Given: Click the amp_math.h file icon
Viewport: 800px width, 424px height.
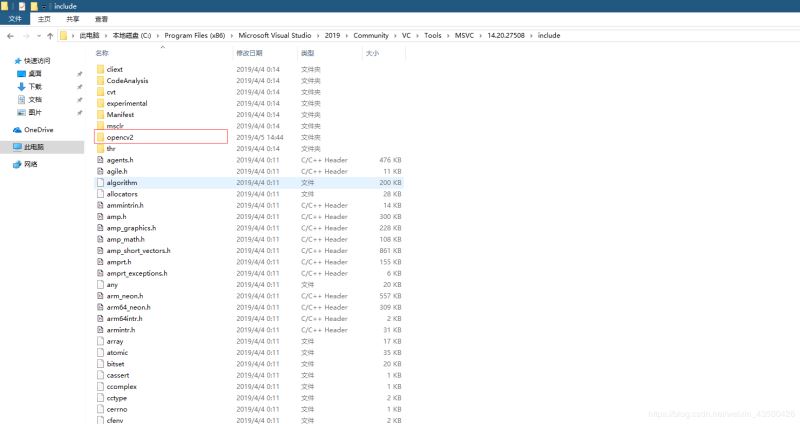Looking at the screenshot, I should coord(101,239).
